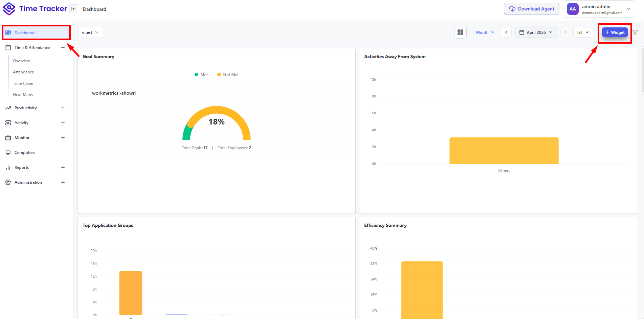
Task: Open the v test dropdown
Action: [90, 32]
